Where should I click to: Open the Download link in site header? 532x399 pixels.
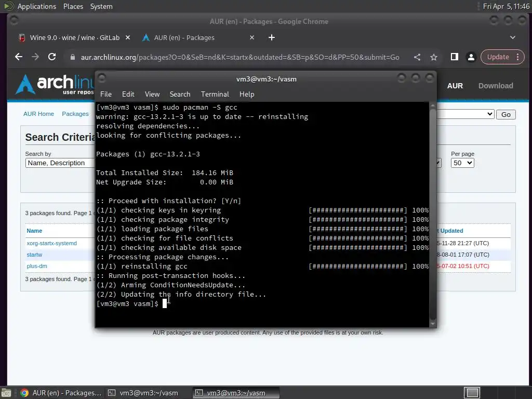point(495,86)
